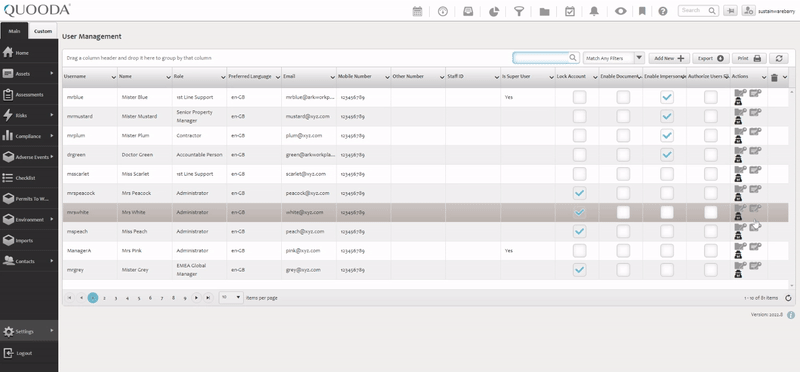Screen dimensions: 800x372
Task: Open Home in the sidebar
Action: (29, 53)
